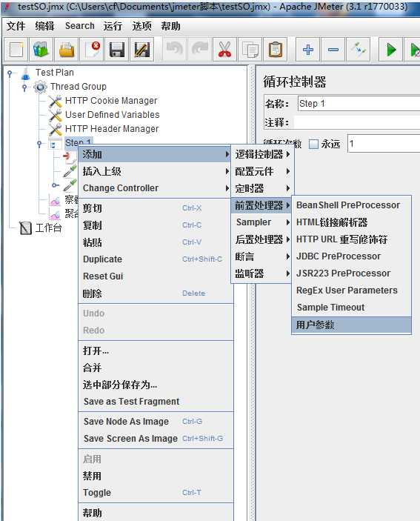Choose HTML链接解析器 entry
Image resolution: width=420 pixels, height=521 pixels.
[x=352, y=222]
